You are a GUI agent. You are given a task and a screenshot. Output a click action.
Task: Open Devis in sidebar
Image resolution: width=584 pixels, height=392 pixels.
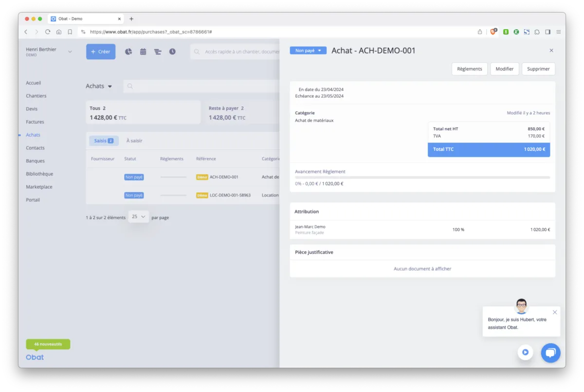click(x=32, y=109)
